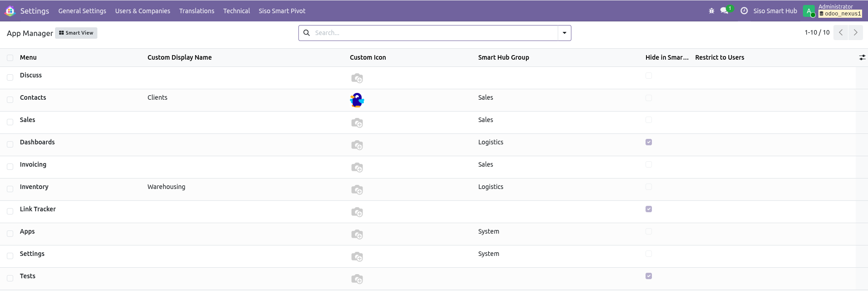Open Siso Smart Pivot menu
The width and height of the screenshot is (868, 291).
[282, 11]
